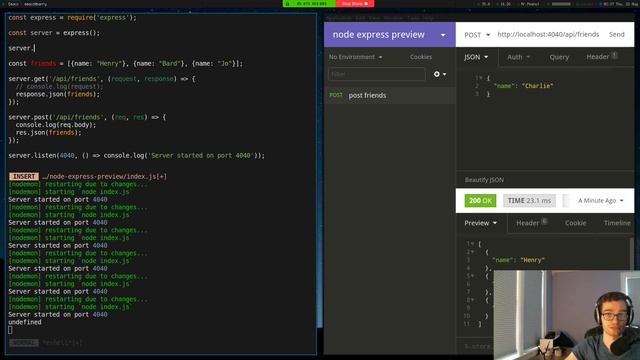This screenshot has height=360, width=640.
Task: Click the require('express') code line
Action: 72,18
